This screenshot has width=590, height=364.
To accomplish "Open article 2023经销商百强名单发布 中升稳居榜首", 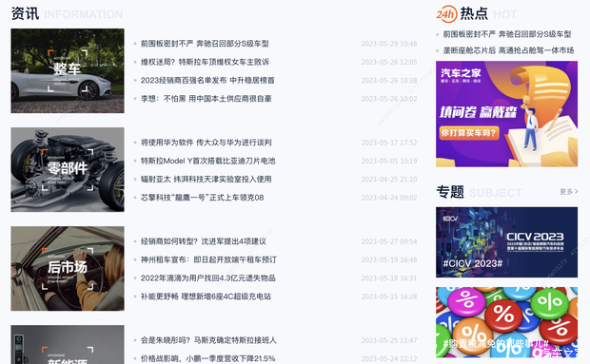I will [207, 81].
